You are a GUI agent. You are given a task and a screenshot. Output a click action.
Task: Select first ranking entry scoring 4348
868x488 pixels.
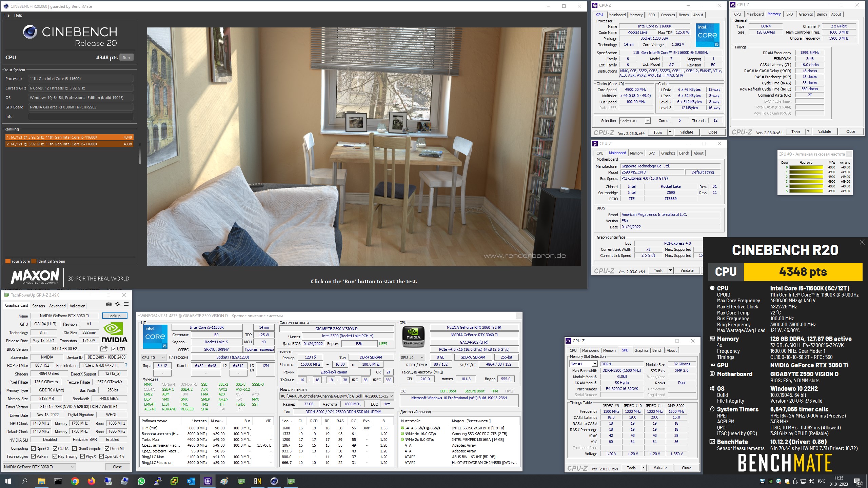[x=69, y=137]
